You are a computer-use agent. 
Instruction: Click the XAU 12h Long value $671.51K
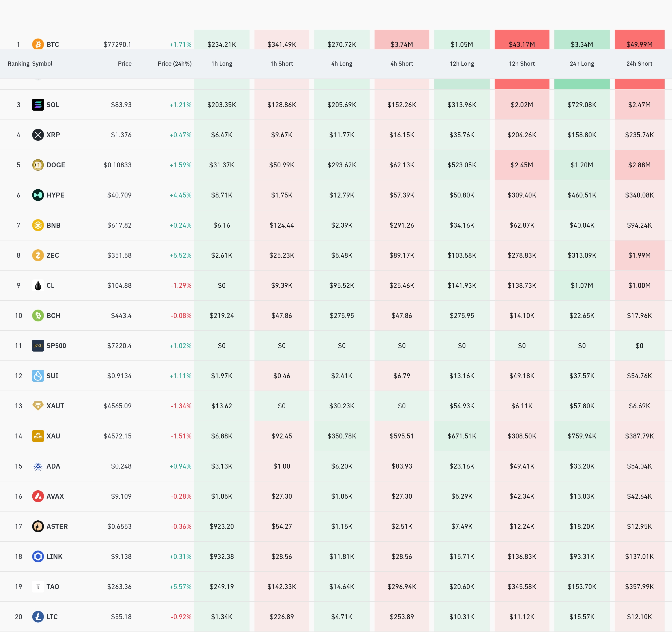pos(462,436)
